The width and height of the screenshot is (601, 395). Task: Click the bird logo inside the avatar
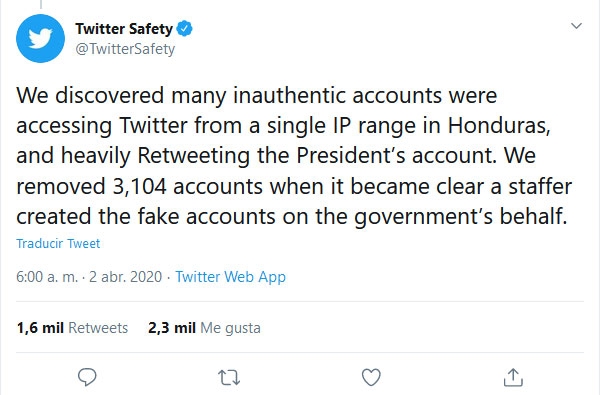40,38
